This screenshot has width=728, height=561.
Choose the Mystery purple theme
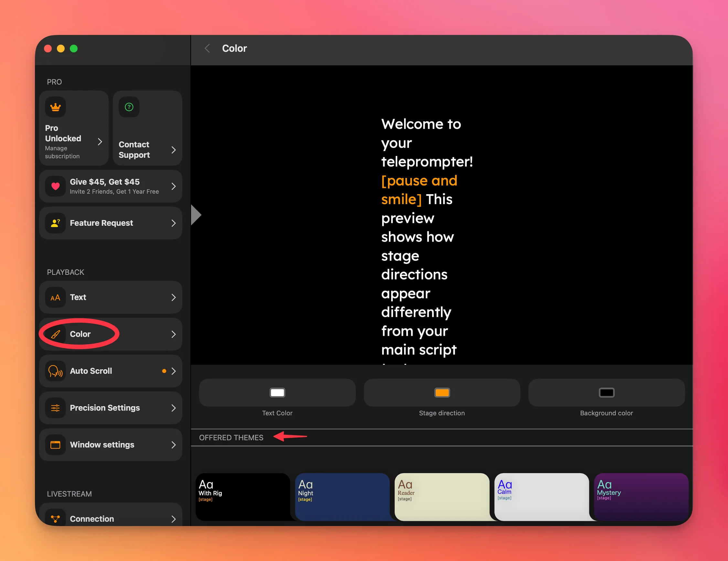tap(641, 497)
